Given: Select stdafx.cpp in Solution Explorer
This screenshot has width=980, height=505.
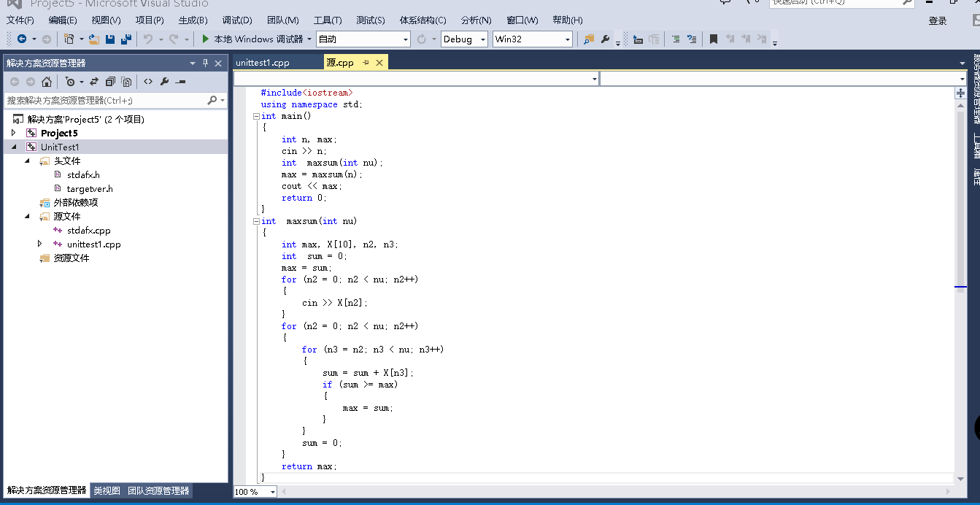Looking at the screenshot, I should tap(88, 230).
